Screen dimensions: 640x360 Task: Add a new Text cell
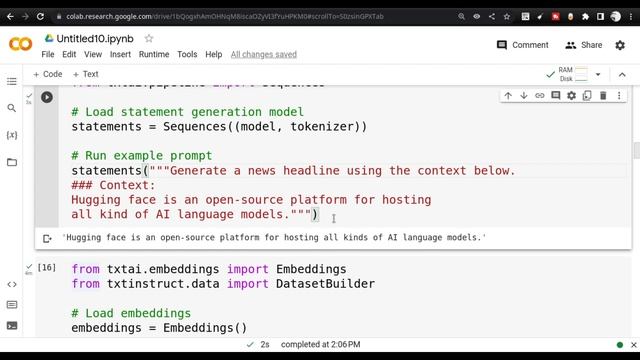click(86, 74)
